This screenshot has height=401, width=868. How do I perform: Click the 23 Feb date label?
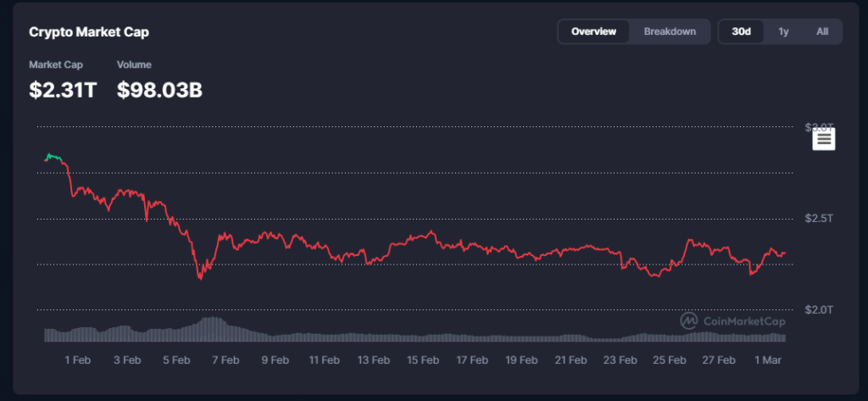point(620,360)
